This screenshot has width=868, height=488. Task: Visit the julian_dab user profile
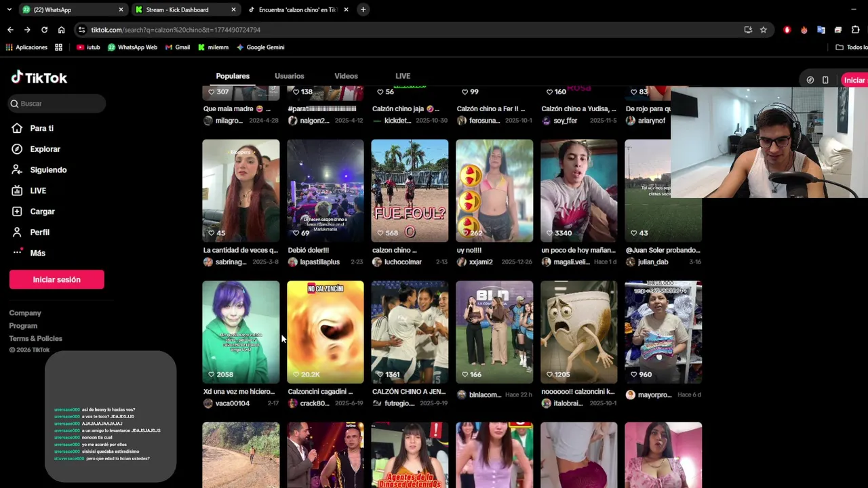[653, 262]
